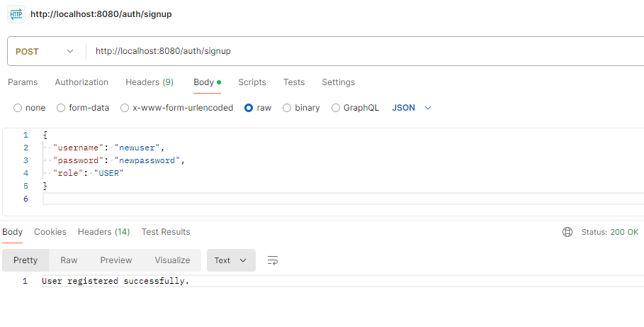Select the none body type
Screen dimensions: 644x327
pos(18,108)
